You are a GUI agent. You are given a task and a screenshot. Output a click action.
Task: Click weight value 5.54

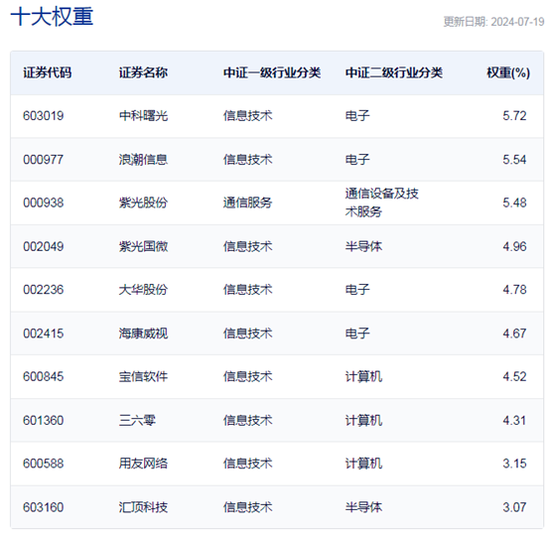[x=515, y=160]
